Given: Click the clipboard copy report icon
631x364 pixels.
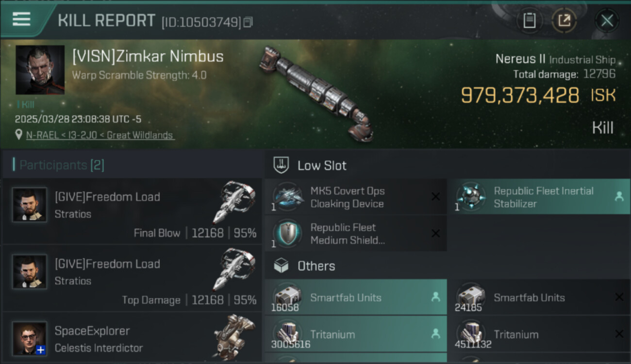Looking at the screenshot, I should point(529,20).
